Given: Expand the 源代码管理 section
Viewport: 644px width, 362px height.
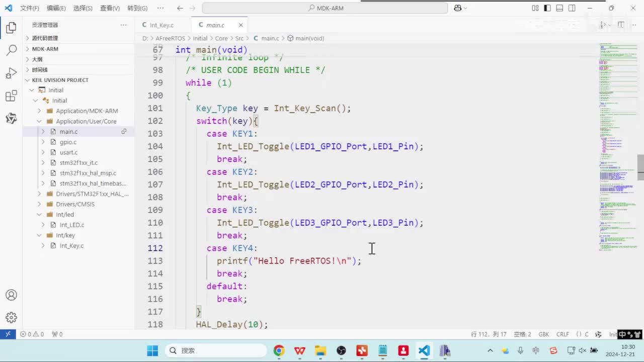Looking at the screenshot, I should (x=78, y=38).
